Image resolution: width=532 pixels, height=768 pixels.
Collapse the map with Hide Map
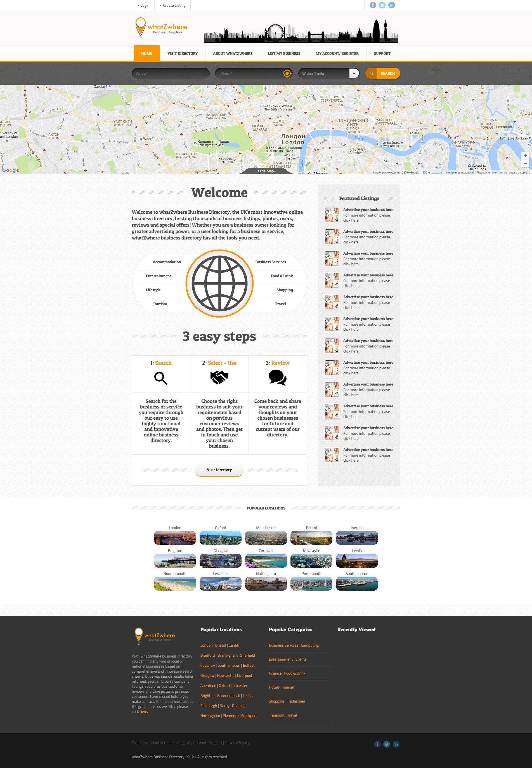tap(267, 171)
